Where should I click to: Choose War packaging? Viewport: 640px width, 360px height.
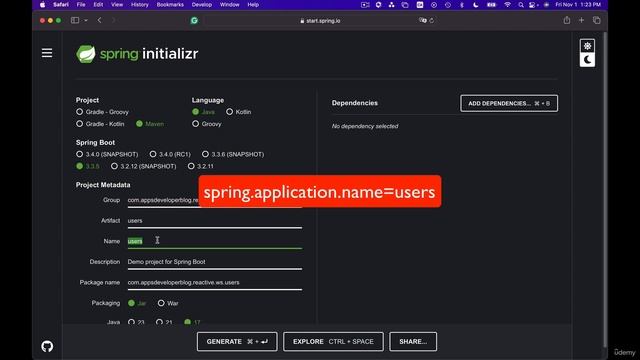pos(168,303)
